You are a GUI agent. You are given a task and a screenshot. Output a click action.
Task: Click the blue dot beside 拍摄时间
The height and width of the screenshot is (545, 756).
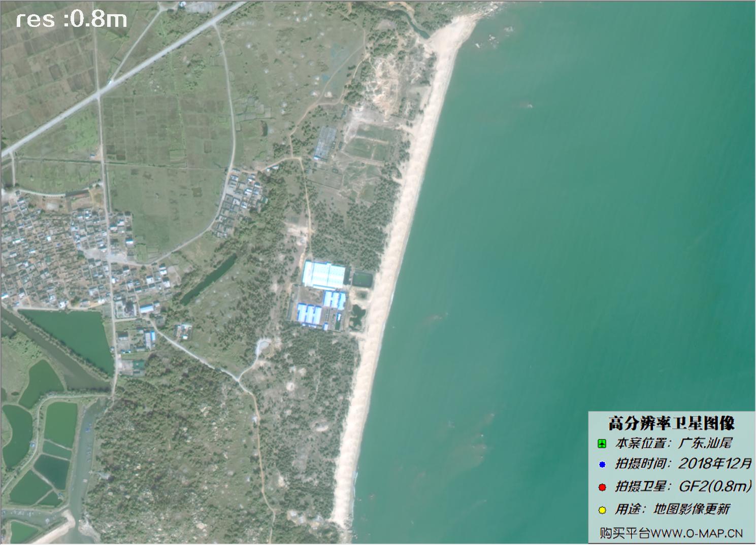(x=602, y=464)
